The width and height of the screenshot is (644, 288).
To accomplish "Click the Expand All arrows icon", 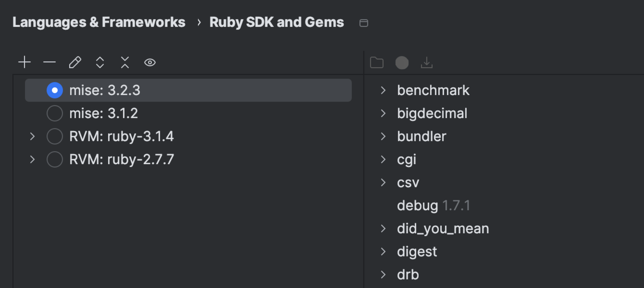I will [x=100, y=62].
